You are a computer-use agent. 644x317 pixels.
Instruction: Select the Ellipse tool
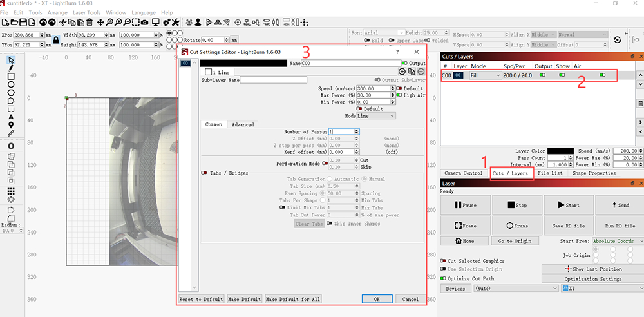point(11,84)
